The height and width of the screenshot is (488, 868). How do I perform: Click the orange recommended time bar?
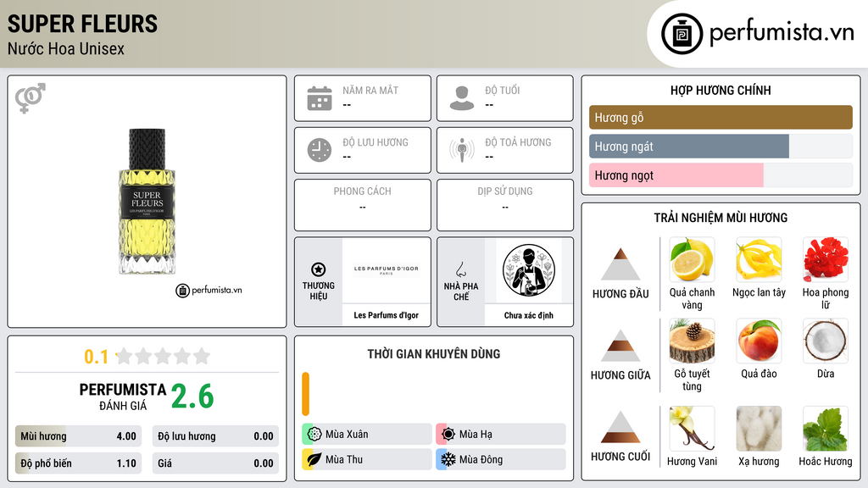(x=305, y=394)
